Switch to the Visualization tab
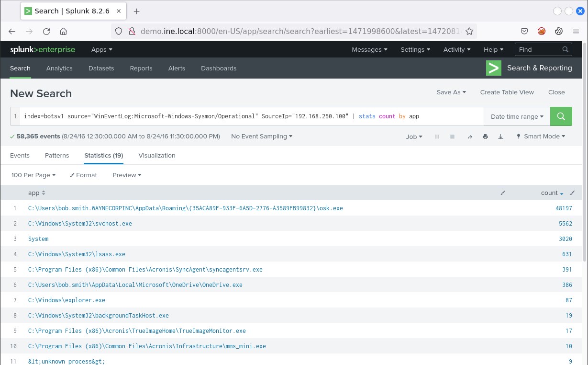588x365 pixels. (x=157, y=156)
